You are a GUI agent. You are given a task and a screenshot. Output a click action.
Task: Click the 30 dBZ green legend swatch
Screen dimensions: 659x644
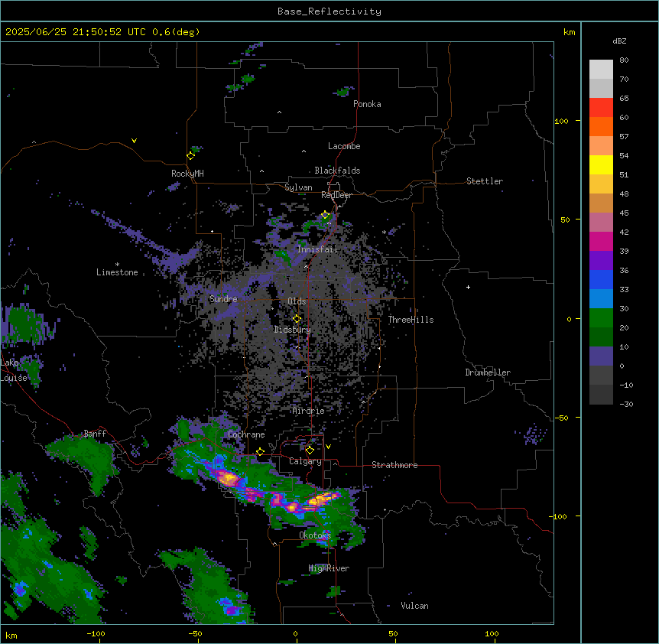[601, 318]
